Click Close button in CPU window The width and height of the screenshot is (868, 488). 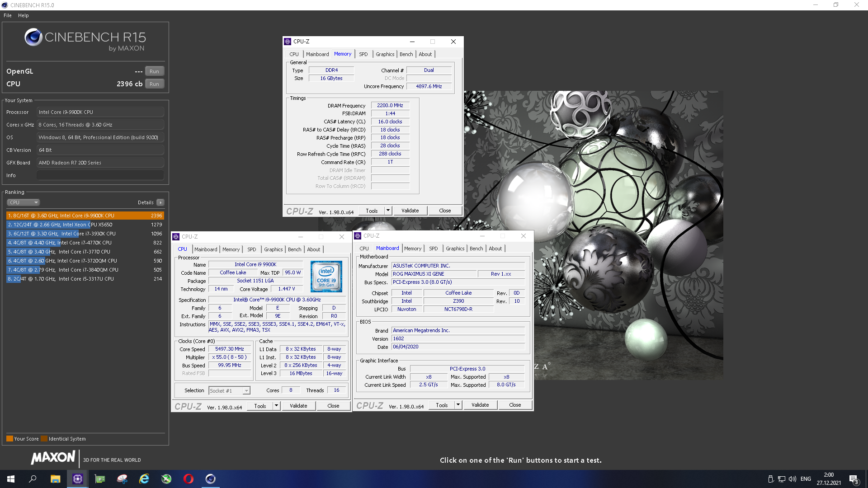(333, 406)
